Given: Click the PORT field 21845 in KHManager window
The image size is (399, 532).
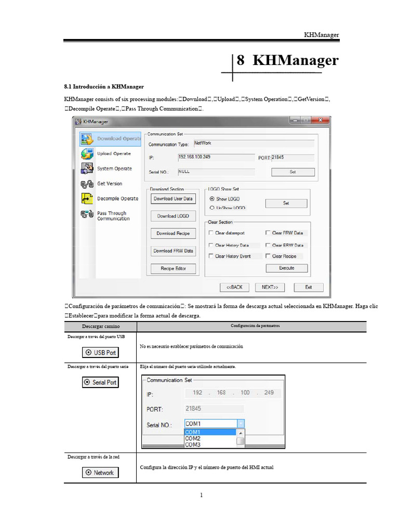Looking at the screenshot, I should click(x=292, y=157).
